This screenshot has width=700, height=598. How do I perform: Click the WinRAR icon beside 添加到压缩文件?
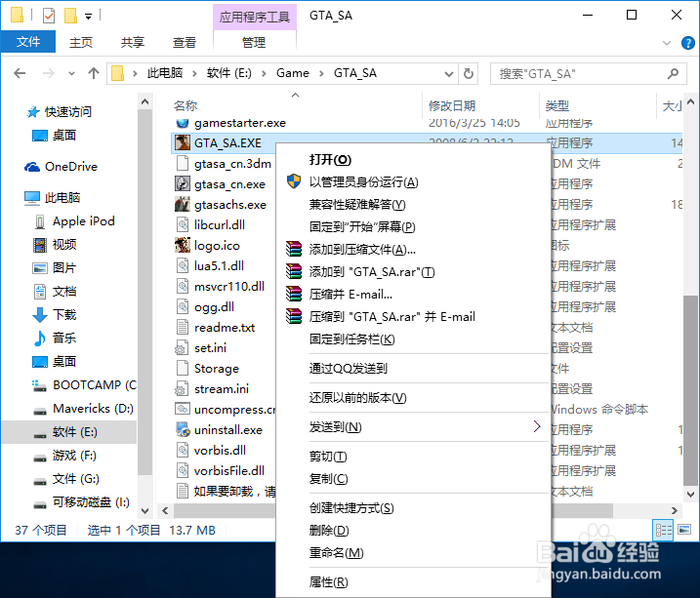coord(294,249)
